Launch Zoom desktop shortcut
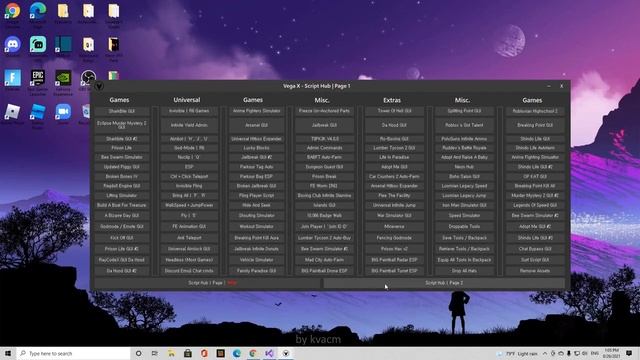This screenshot has height=360, width=640. point(63,111)
